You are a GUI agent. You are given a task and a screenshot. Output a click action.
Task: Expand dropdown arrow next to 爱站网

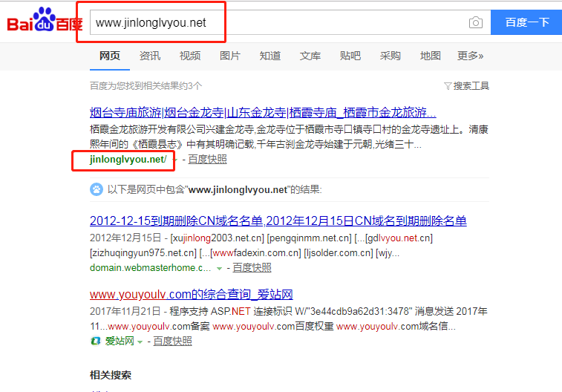pyautogui.click(x=140, y=342)
